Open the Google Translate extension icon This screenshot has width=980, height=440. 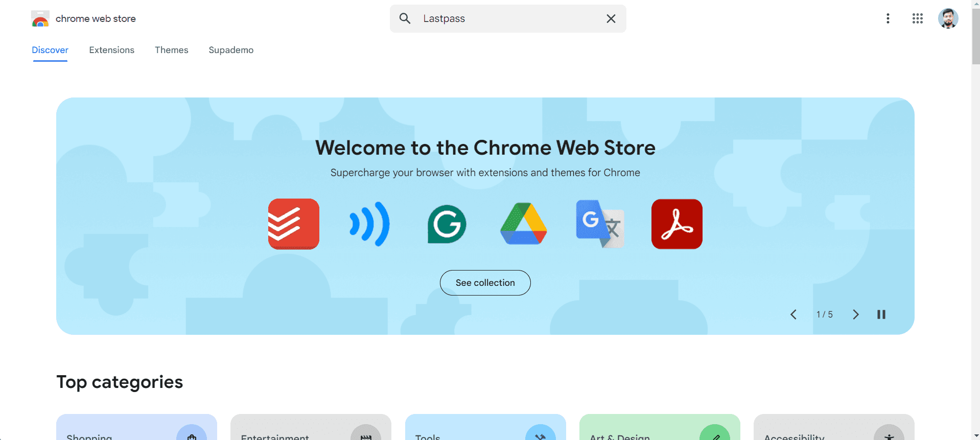tap(600, 224)
